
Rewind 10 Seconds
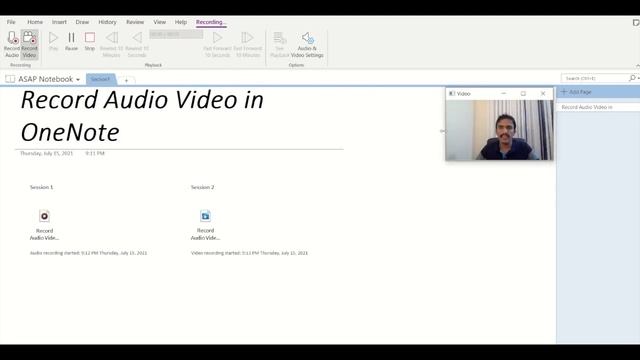point(137,44)
